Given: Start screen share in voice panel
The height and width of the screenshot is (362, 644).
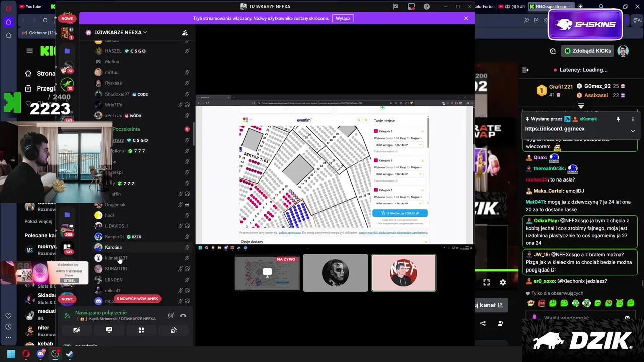Looking at the screenshot, I should pos(109,330).
